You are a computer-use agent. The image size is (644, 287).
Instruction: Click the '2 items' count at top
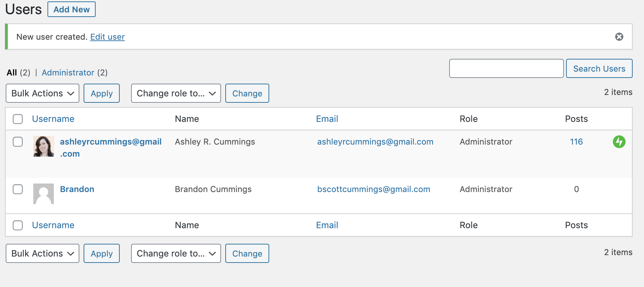pyautogui.click(x=618, y=92)
